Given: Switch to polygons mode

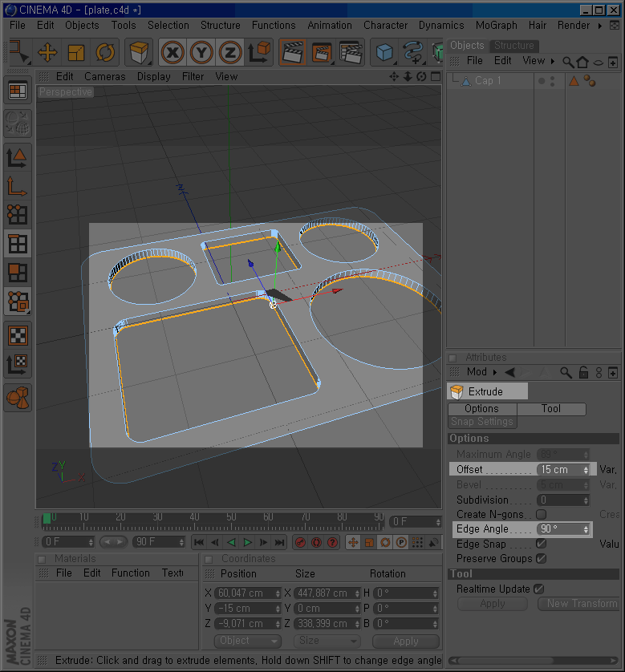Looking at the screenshot, I should [x=17, y=273].
